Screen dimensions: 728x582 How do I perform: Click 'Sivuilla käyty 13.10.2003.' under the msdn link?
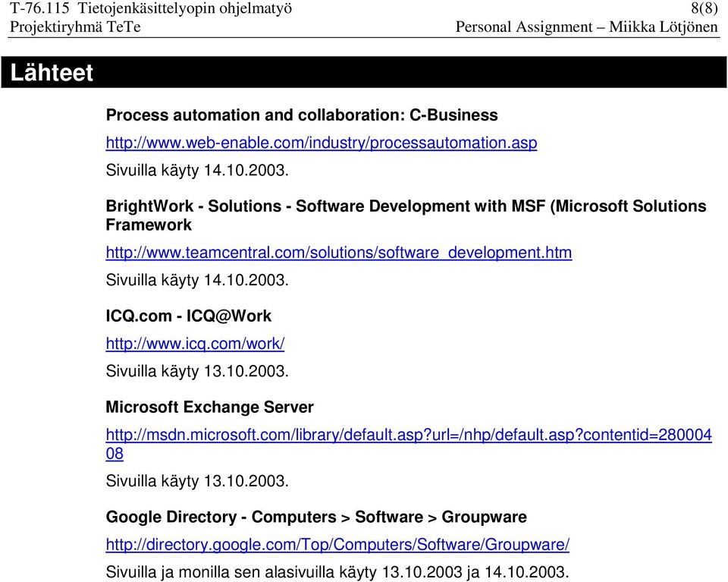pyautogui.click(x=197, y=481)
